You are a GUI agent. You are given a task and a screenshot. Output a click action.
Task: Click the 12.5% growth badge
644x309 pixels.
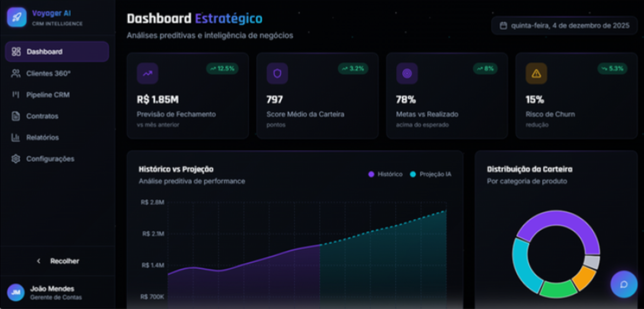click(222, 68)
